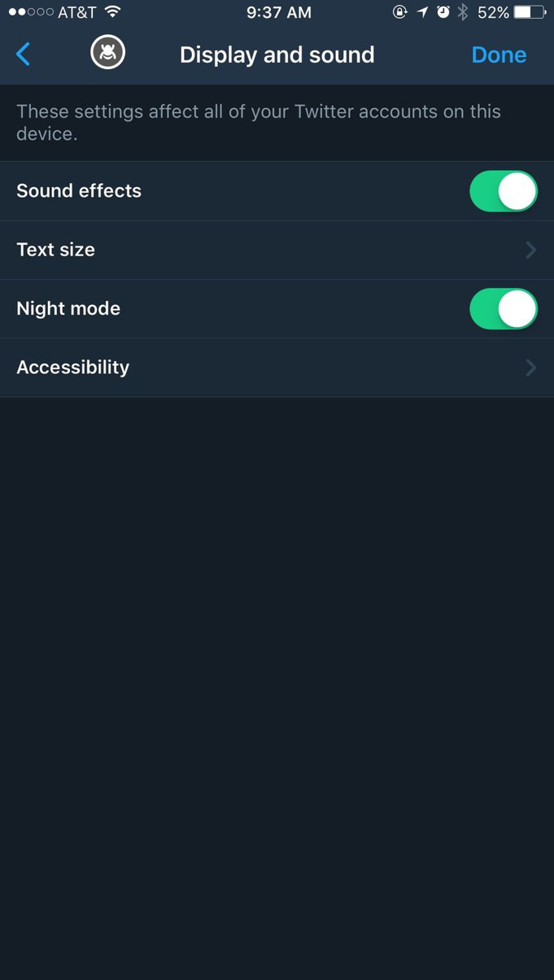Screen dimensions: 554x980
Task: Tap the Night mode label
Action: click(x=68, y=309)
